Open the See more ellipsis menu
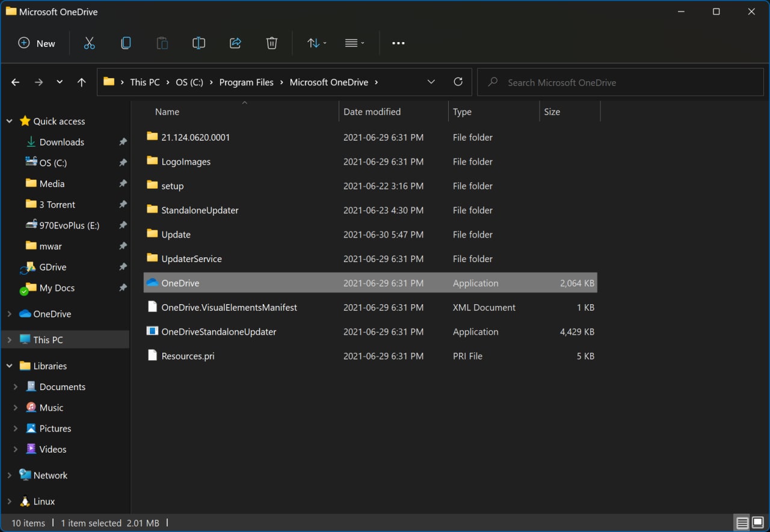Screen dimensions: 770x532 [x=398, y=43]
